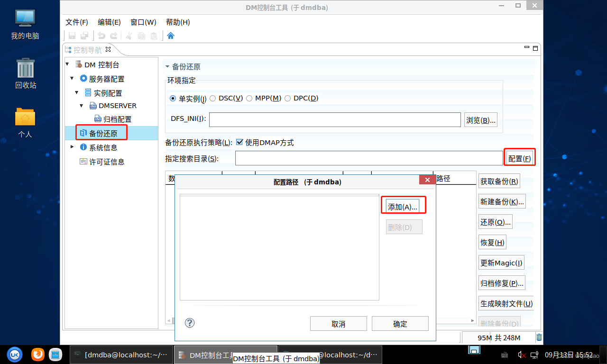The width and height of the screenshot is (607, 364).
Task: Open the file manager taskbar icon
Action: tap(55, 354)
